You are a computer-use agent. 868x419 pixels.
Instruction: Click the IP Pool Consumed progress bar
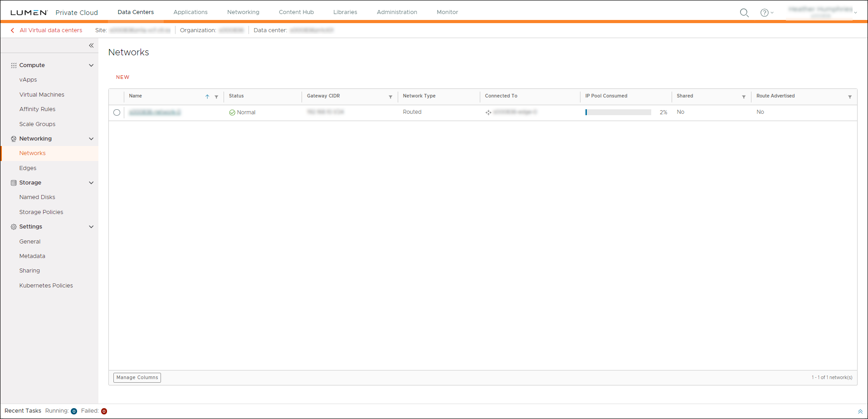[x=618, y=112]
